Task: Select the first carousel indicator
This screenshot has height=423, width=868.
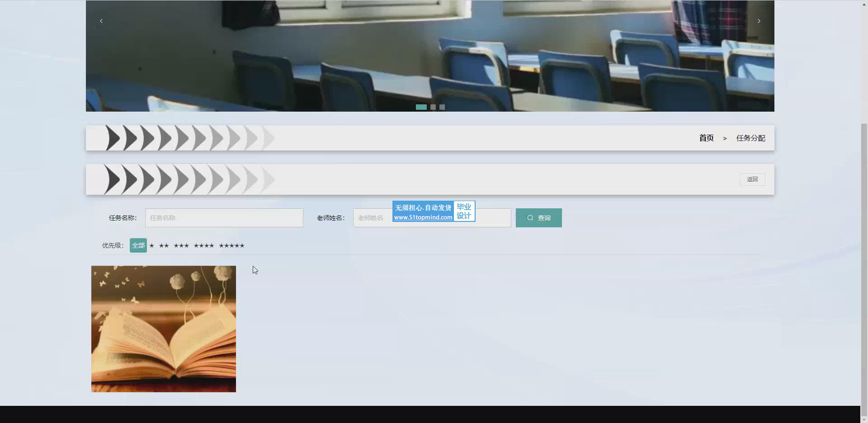Action: [421, 107]
